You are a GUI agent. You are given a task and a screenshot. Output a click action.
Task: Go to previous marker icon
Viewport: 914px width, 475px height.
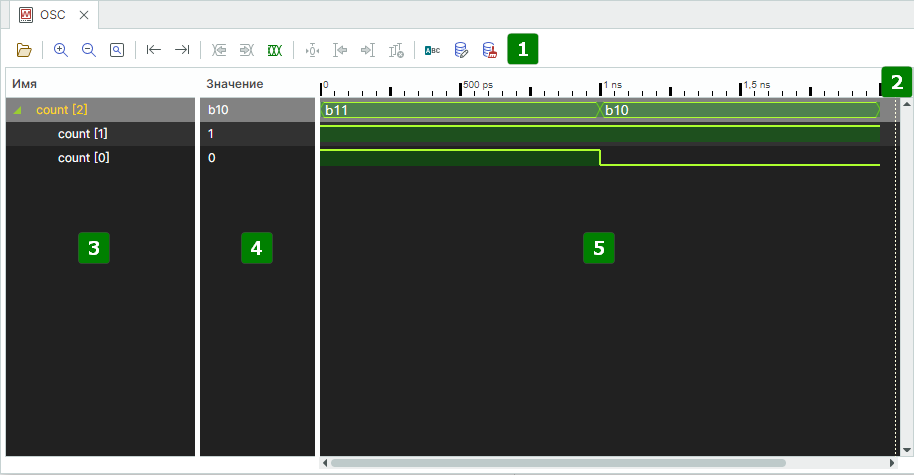coord(340,50)
